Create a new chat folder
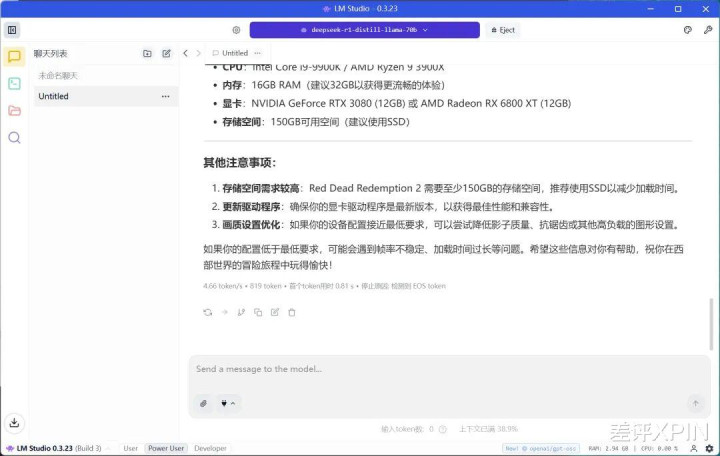Viewport: 720px width, 456px height. [x=147, y=54]
